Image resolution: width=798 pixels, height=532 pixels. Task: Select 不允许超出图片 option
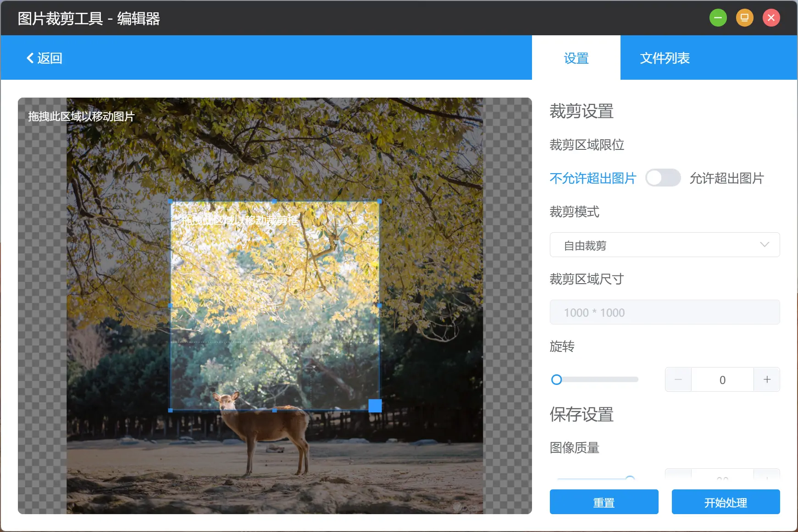point(593,179)
